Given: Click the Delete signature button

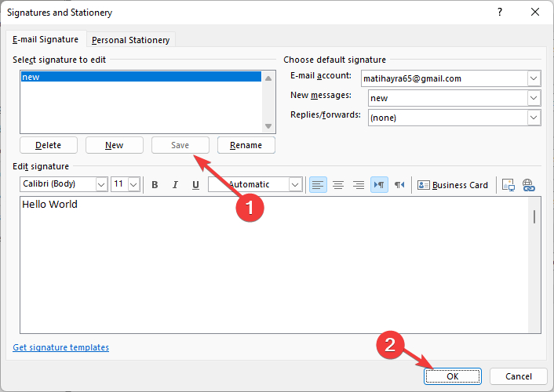Looking at the screenshot, I should coord(49,145).
